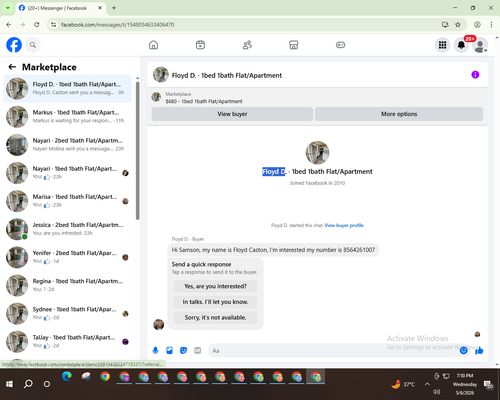Open the Jessica conversation
This screenshot has width=500, height=400.
67,229
